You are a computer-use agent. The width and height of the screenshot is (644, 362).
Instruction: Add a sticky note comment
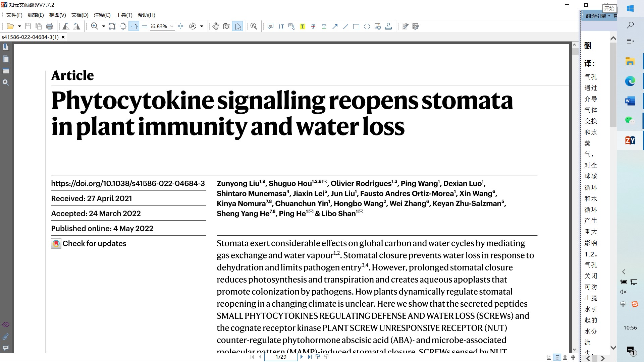click(270, 26)
